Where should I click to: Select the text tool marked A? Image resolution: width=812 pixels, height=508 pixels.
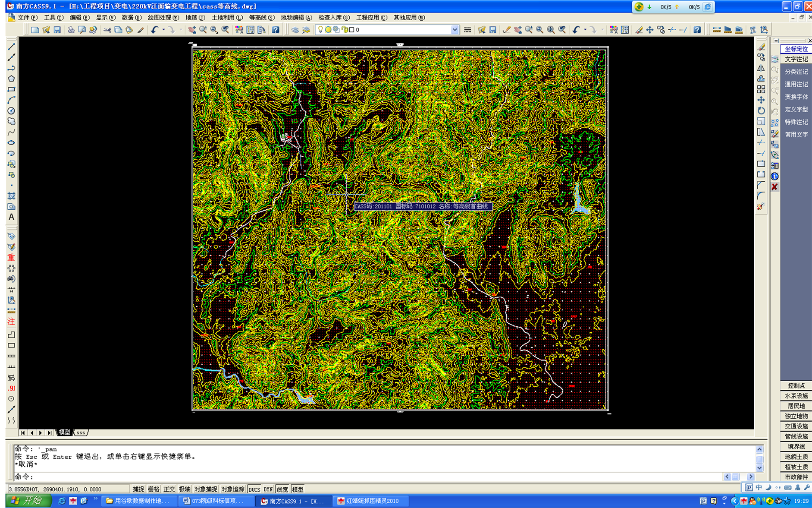[11, 217]
